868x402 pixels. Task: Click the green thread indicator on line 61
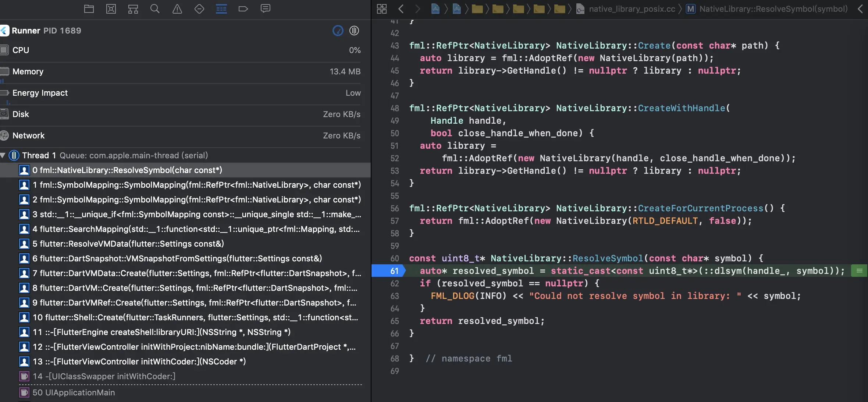[860, 271]
